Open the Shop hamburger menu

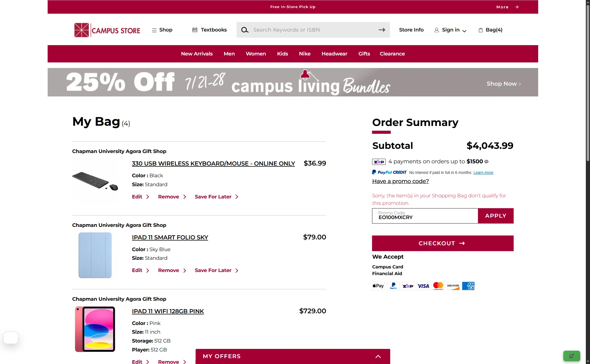tap(162, 30)
